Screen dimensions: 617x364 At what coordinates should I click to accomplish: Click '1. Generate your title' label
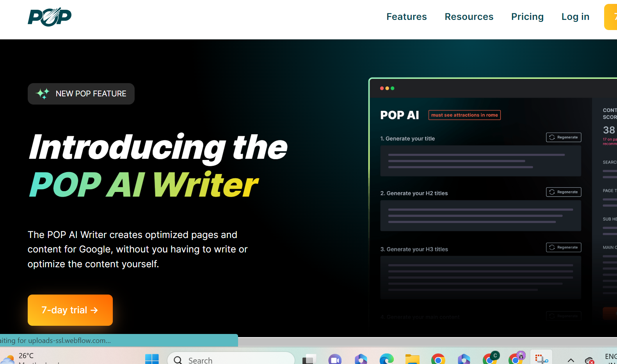click(x=407, y=138)
